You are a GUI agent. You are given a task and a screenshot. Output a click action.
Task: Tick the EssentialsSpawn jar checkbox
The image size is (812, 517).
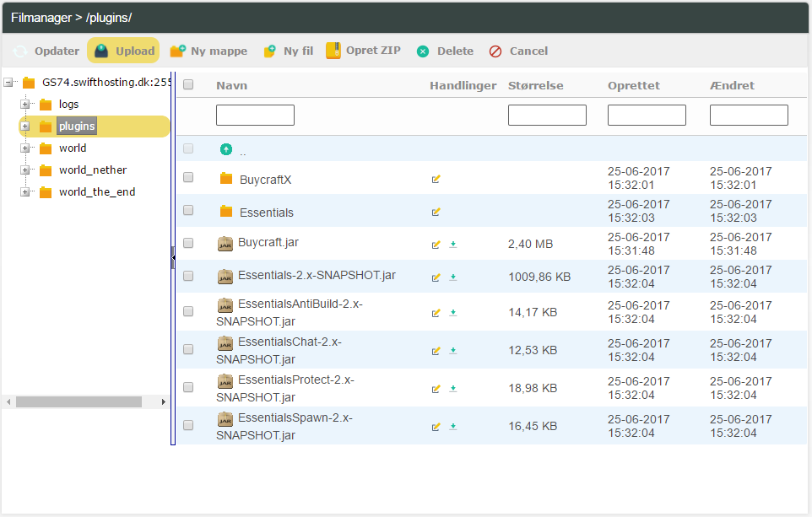click(x=188, y=425)
